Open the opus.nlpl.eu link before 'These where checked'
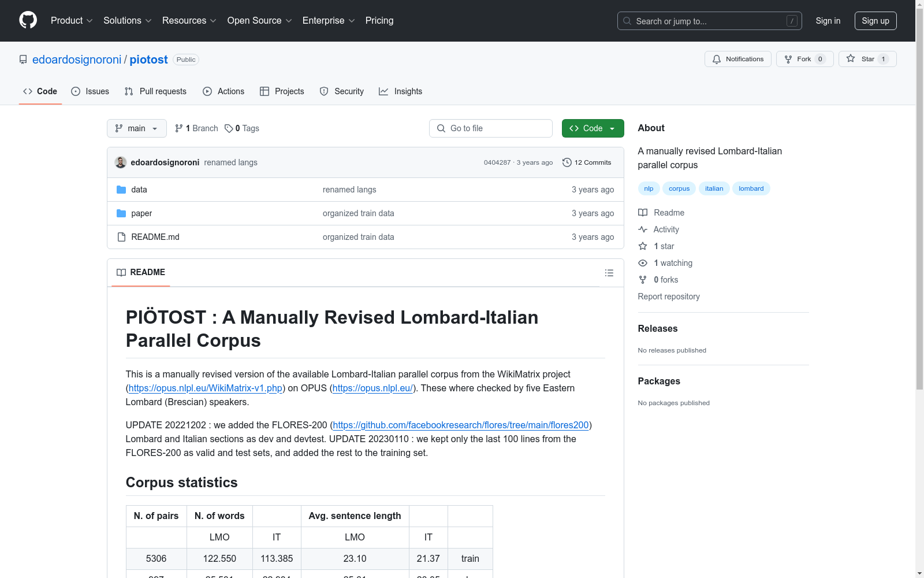This screenshot has width=924, height=578. 372,388
